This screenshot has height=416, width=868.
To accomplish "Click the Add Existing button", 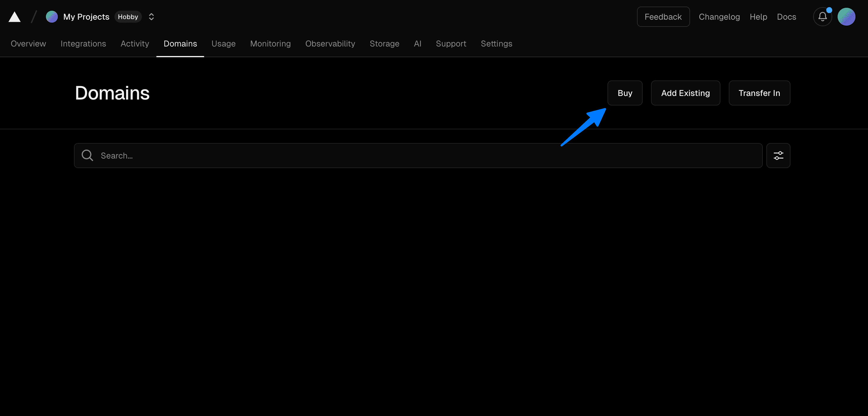I will click(x=685, y=93).
